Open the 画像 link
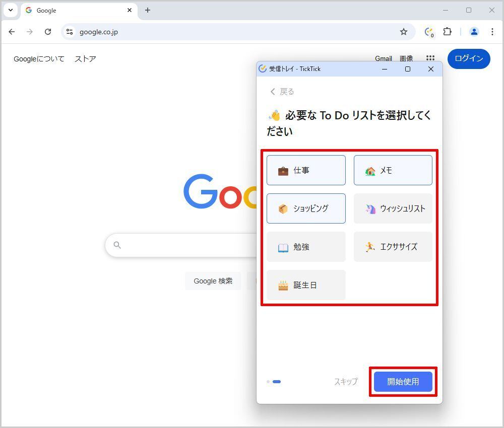Viewport: 504px width, 428px height. [x=406, y=58]
